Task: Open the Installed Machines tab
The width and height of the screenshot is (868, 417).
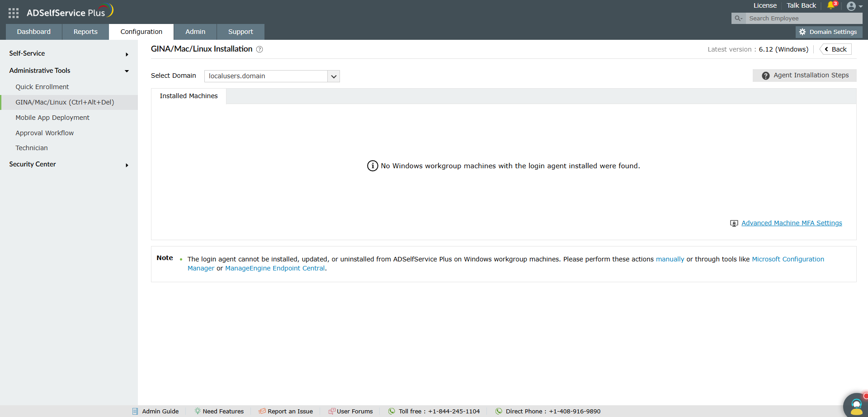Action: tap(189, 96)
